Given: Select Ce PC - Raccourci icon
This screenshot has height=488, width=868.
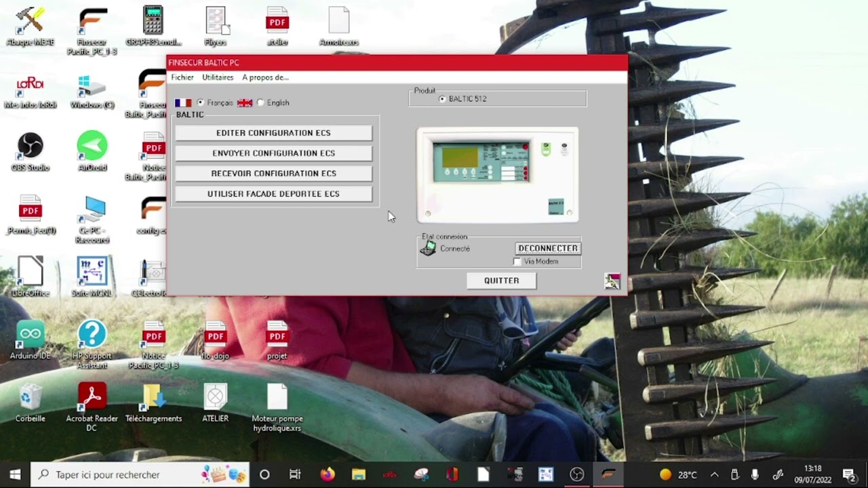Looking at the screenshot, I should [92, 219].
